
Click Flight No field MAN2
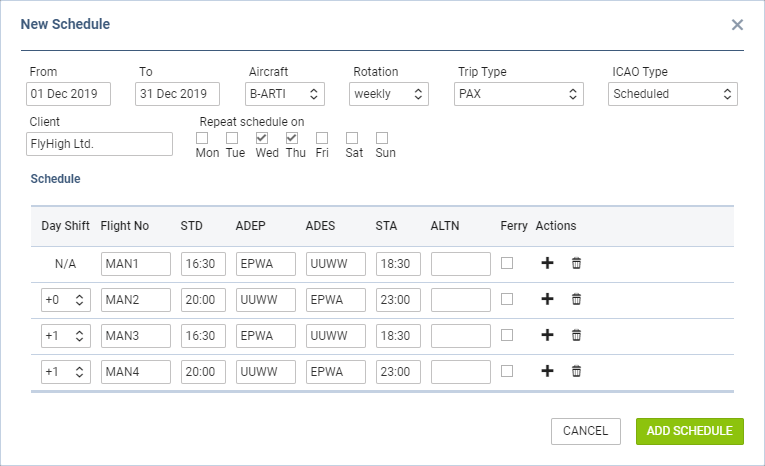(136, 300)
